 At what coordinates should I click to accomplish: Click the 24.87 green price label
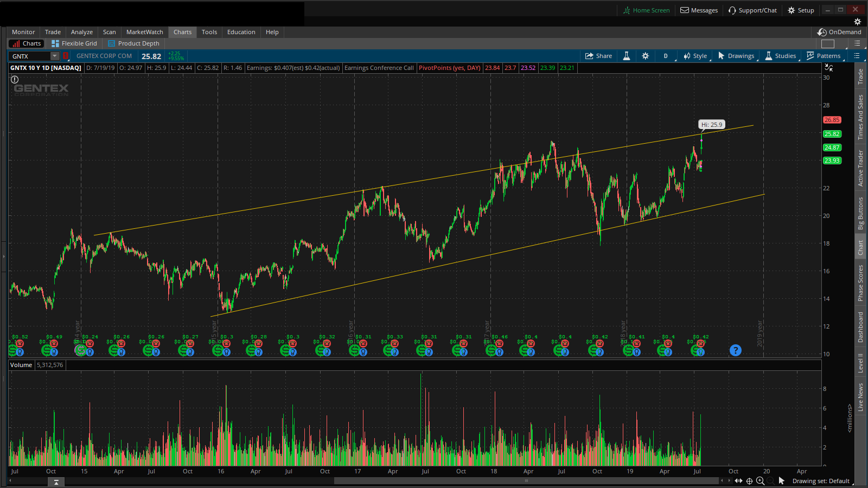tap(832, 147)
